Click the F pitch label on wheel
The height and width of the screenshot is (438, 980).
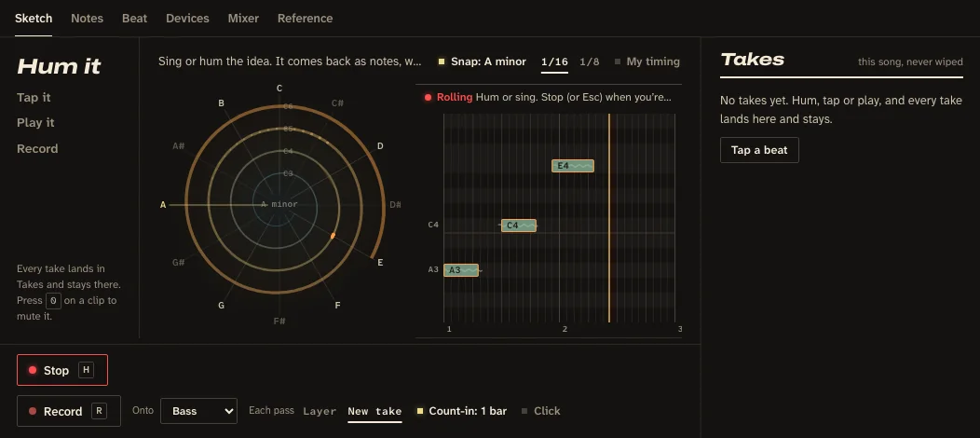click(337, 306)
